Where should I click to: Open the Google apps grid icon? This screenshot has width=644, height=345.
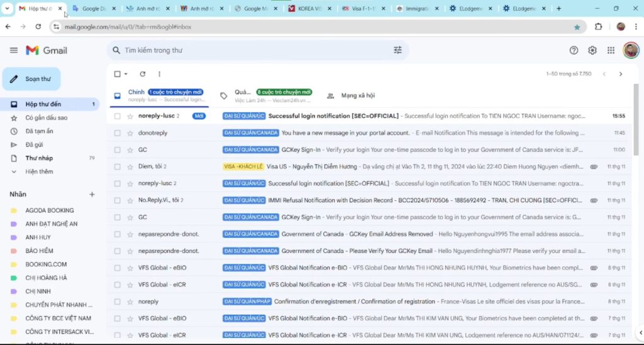click(611, 50)
